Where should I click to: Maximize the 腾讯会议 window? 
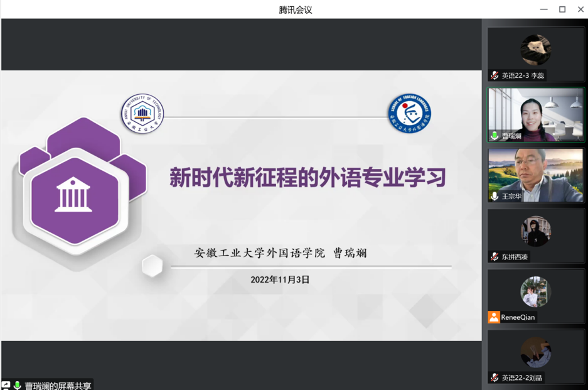click(562, 9)
